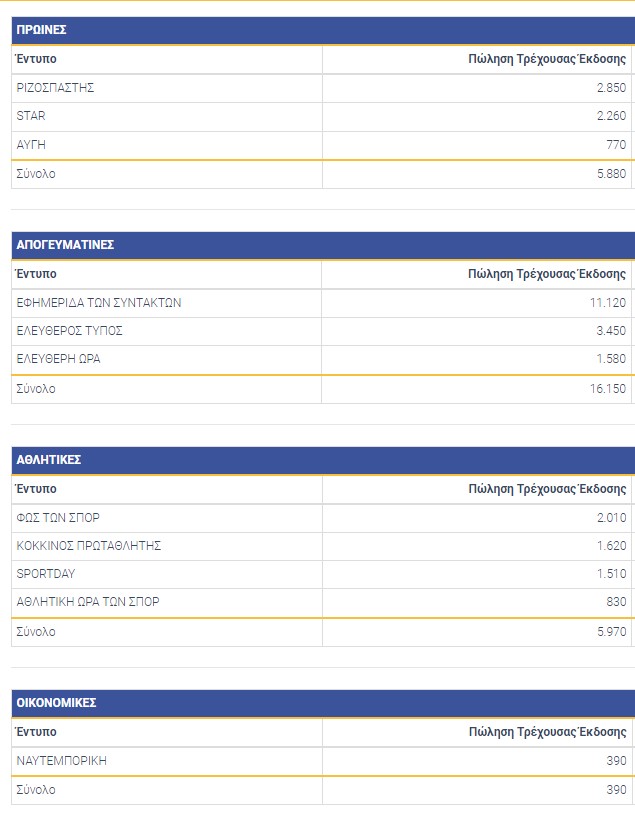Click the ΑΘΛΗΤΙΚΕΣ section header
Screen dimensions: 635x823
323,460
